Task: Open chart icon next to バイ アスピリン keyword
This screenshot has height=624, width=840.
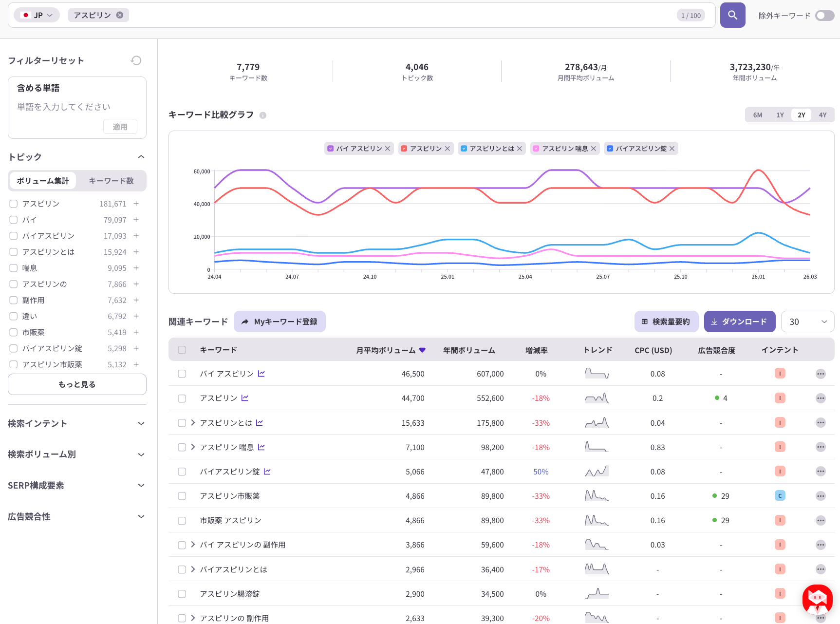Action: [x=261, y=374]
